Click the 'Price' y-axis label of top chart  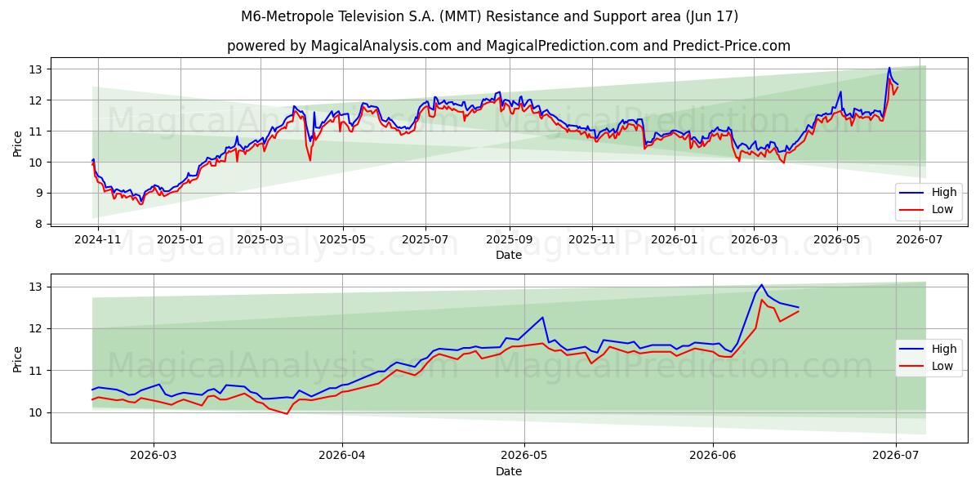click(18, 143)
